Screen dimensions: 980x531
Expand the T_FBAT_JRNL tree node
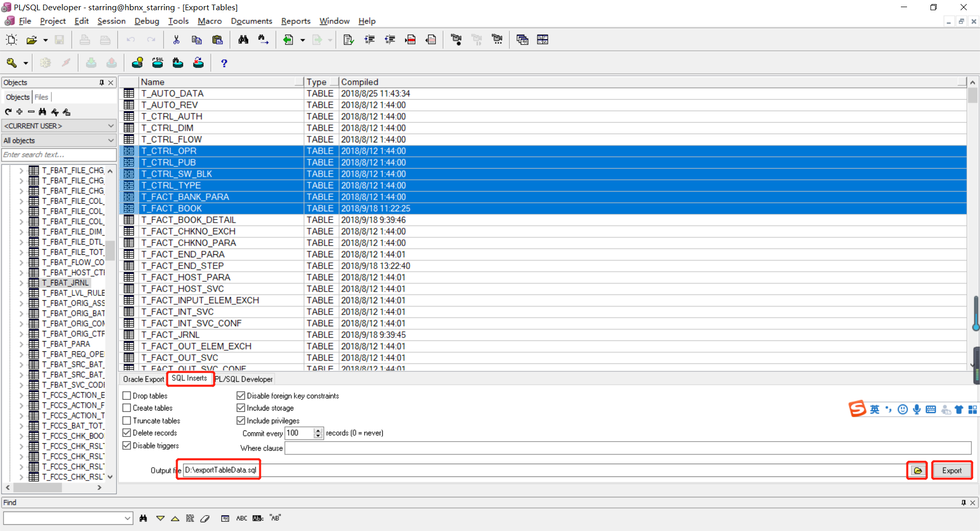(x=21, y=283)
